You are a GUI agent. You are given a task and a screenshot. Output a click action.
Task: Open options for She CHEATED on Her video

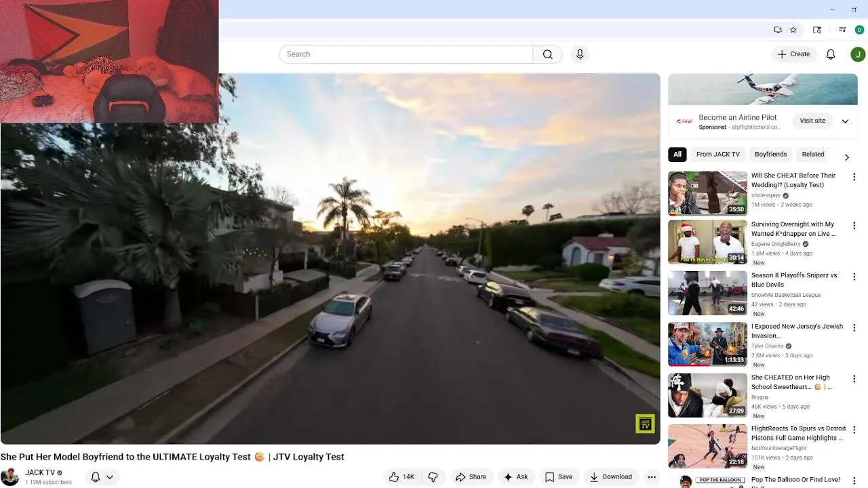pos(854,379)
